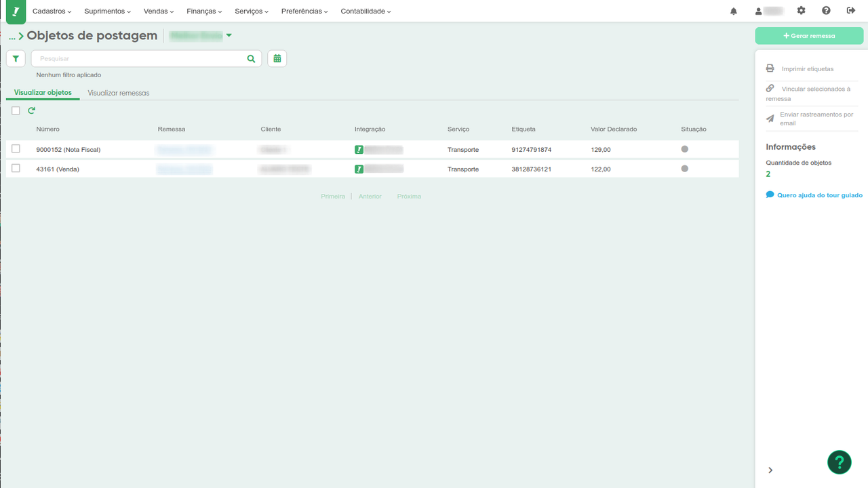
Task: Click Quero ajuda do tour guiado
Action: pos(820,195)
